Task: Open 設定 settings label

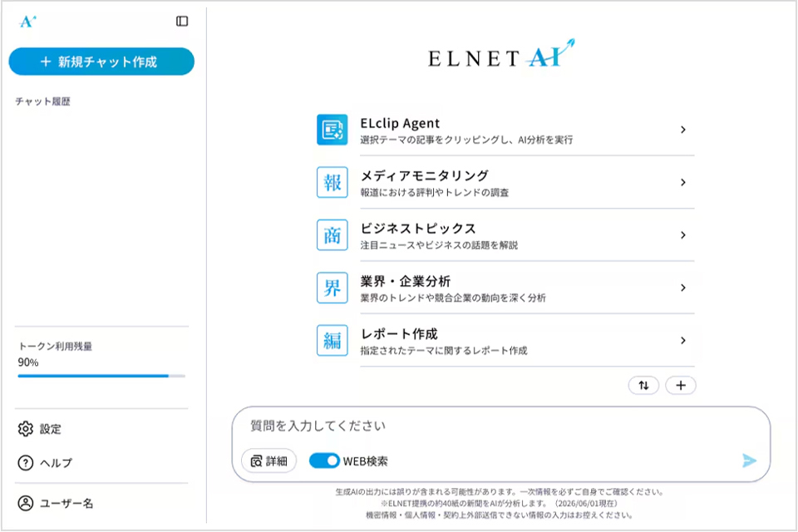Action: point(51,429)
